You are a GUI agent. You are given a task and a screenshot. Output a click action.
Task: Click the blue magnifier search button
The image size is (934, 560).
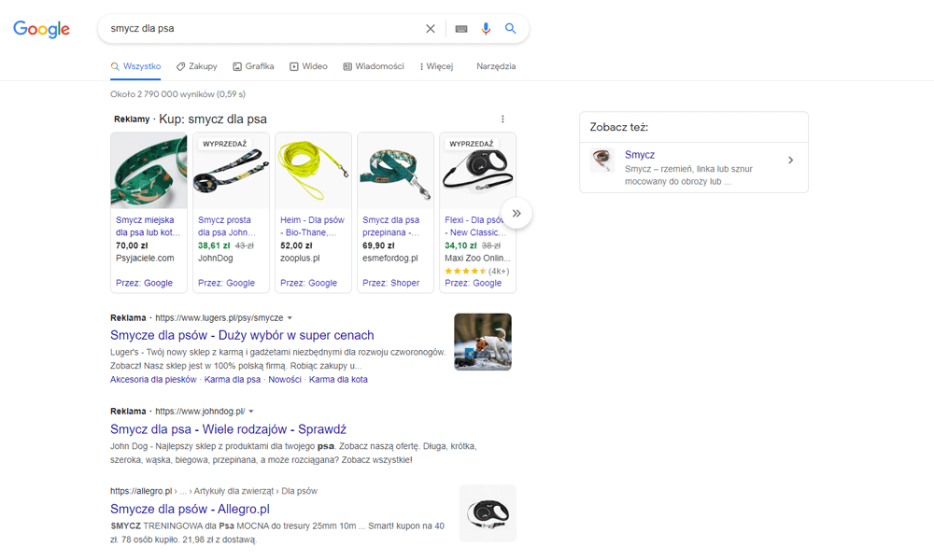511,29
